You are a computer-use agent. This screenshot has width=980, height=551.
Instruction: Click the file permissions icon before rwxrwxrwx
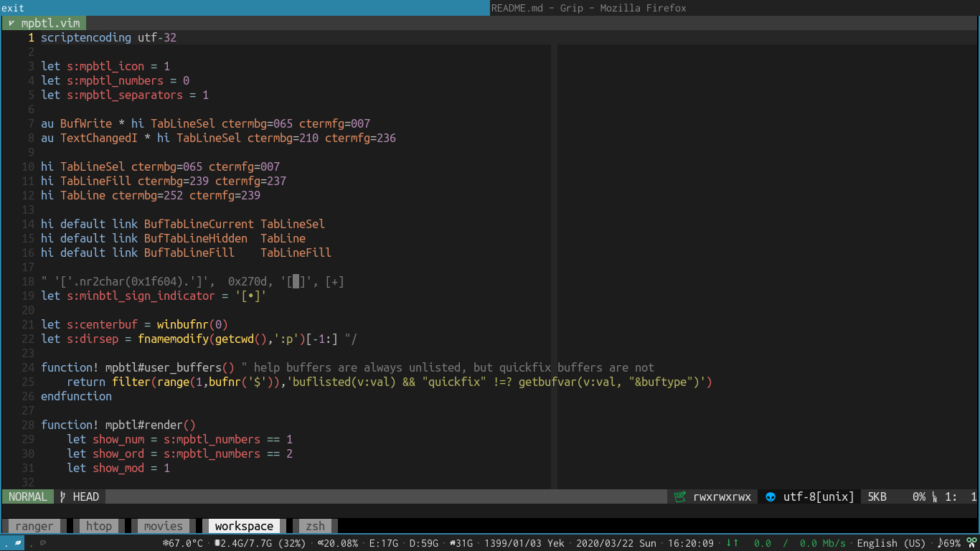click(x=680, y=496)
